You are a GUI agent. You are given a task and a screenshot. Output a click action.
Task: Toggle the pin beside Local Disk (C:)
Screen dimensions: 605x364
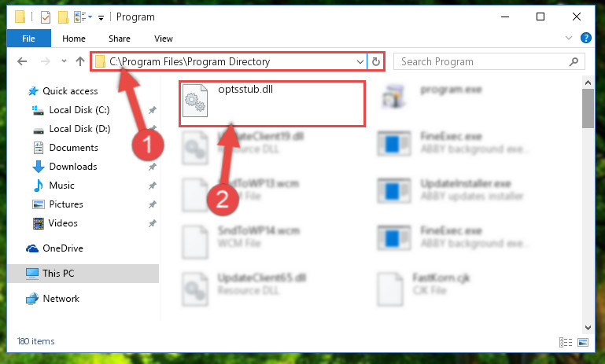(153, 110)
